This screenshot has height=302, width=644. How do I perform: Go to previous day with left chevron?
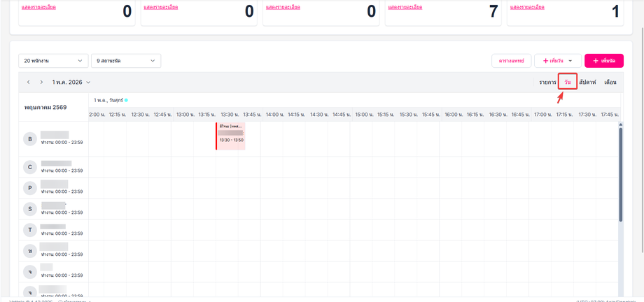(x=28, y=82)
